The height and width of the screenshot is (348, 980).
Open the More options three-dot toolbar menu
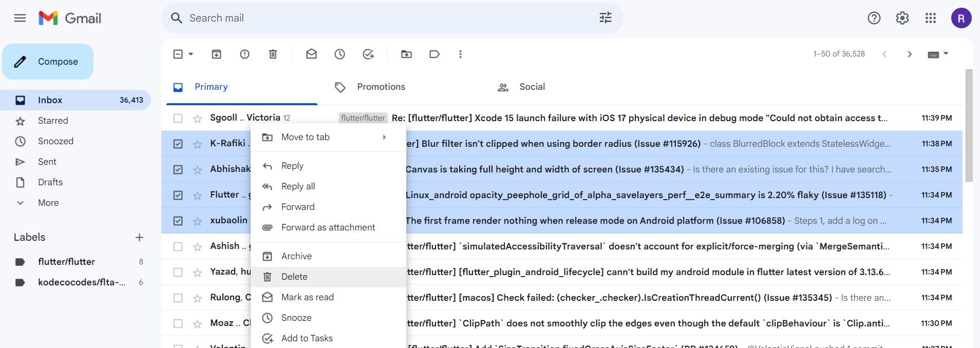460,54
